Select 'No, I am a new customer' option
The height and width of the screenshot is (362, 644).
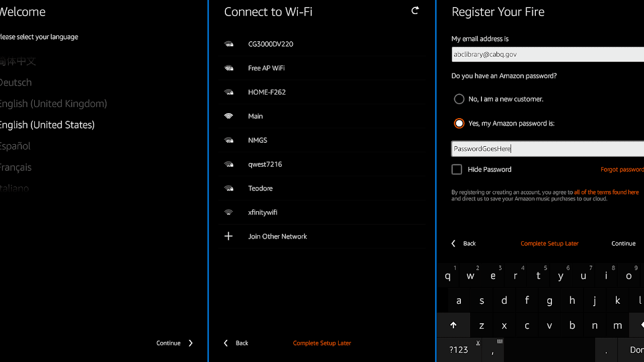[x=459, y=99]
